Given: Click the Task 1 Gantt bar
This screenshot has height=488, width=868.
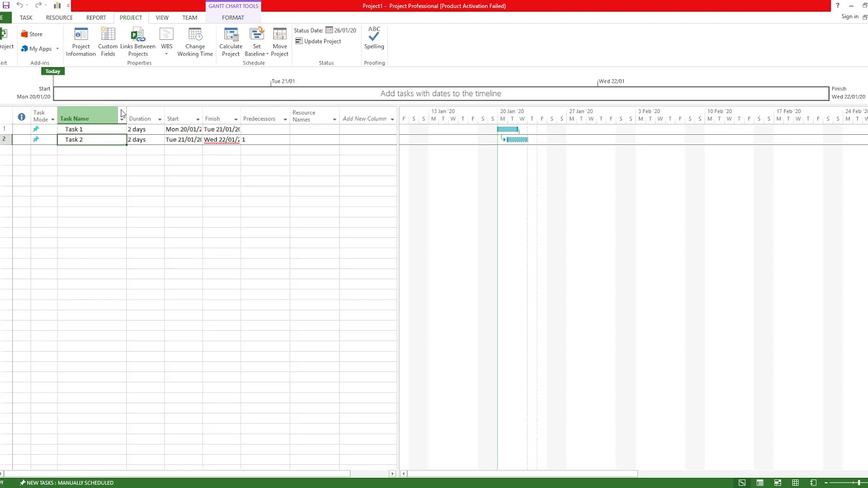Looking at the screenshot, I should click(x=508, y=129).
